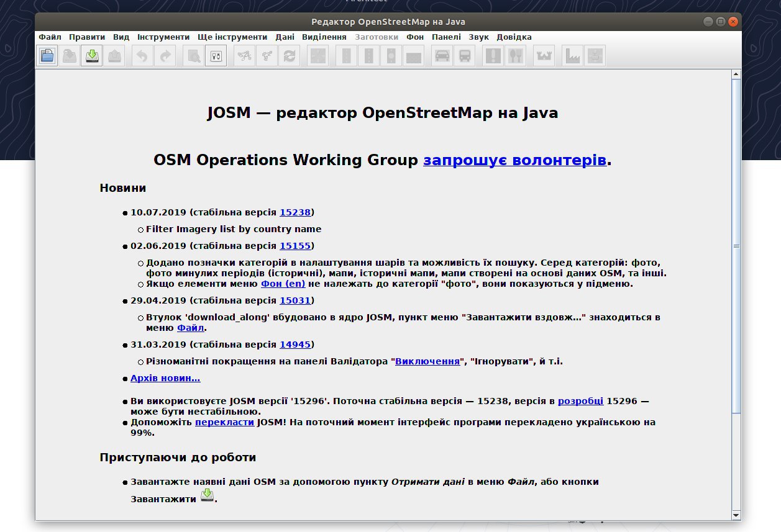Image resolution: width=781 pixels, height=532 pixels.
Task: Click the last toolbar preset icon
Action: point(595,56)
